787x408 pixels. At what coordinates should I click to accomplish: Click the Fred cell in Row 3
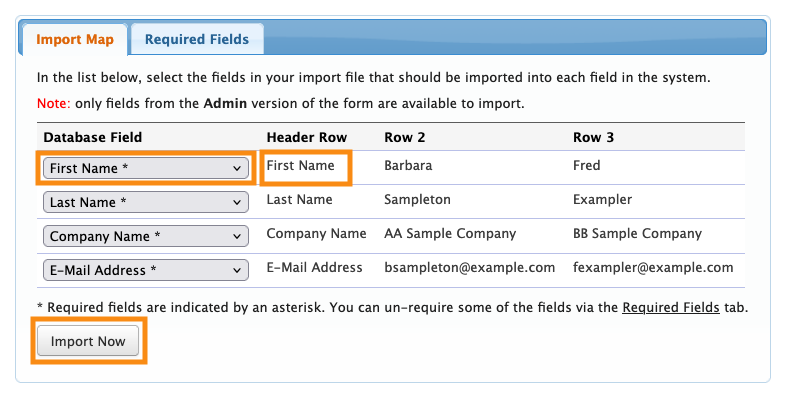586,166
